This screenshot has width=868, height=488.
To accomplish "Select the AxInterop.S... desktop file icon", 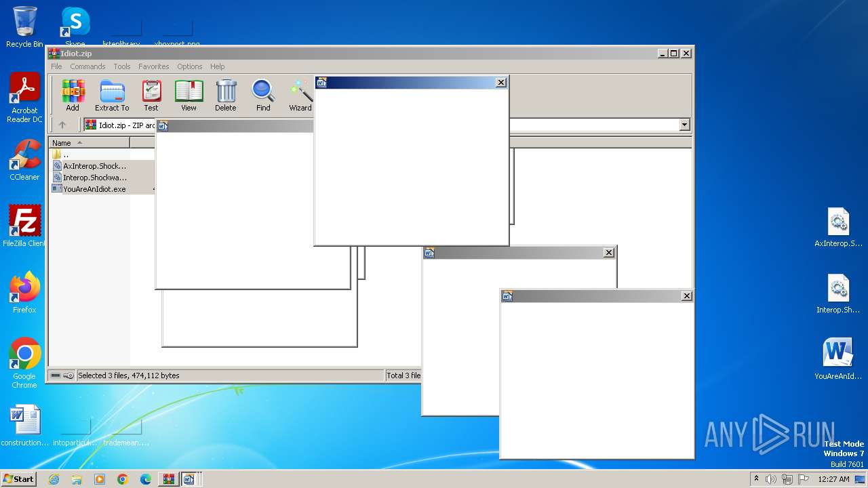I will (838, 228).
